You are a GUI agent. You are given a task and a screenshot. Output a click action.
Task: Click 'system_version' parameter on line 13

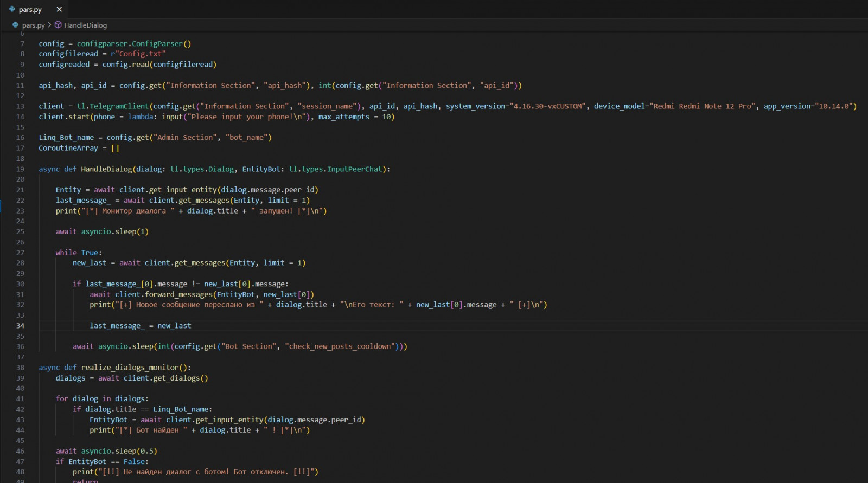tap(475, 106)
